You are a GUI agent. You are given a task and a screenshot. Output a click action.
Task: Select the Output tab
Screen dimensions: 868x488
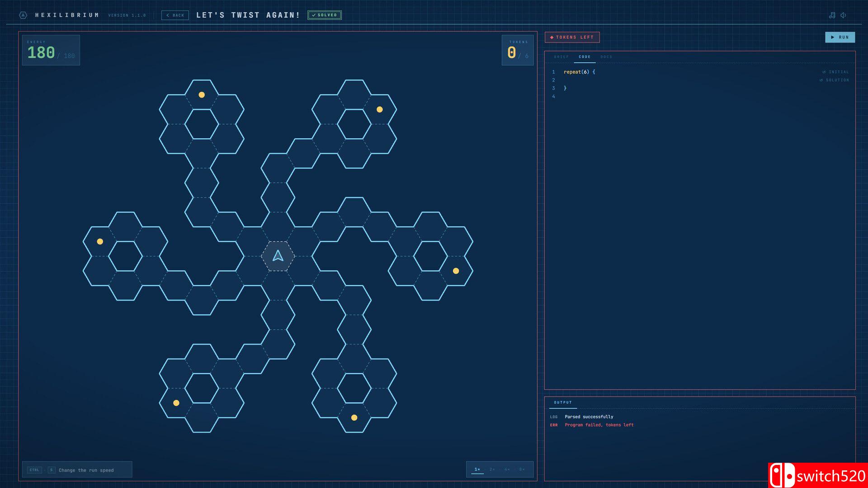tap(563, 403)
